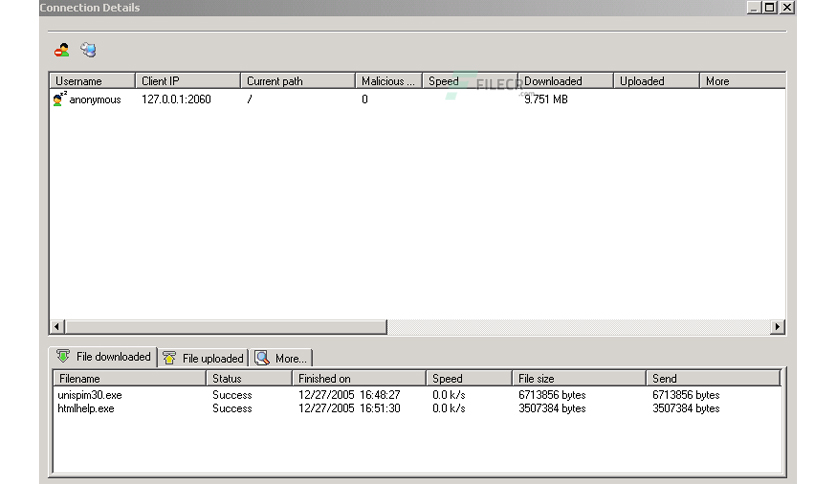Click the upper Speed column header
This screenshot has width=836, height=484.
click(x=470, y=81)
